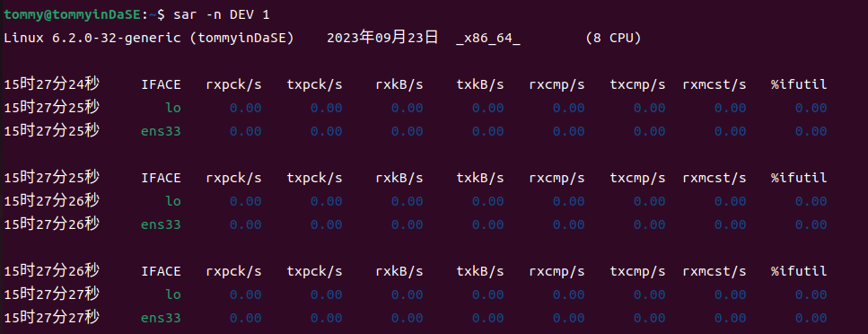Select the date '2023年09月23日'
The image size is (868, 334).
[382, 38]
